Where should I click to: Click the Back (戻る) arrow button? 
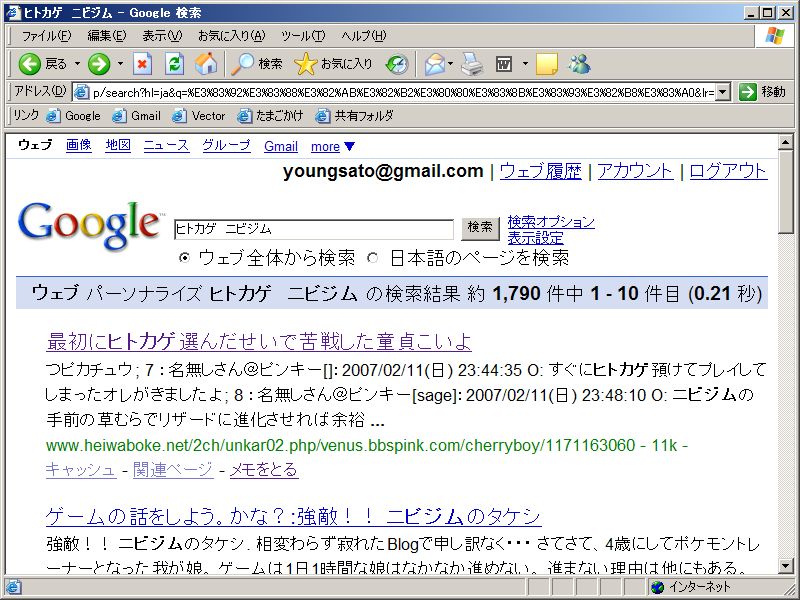tap(30, 64)
